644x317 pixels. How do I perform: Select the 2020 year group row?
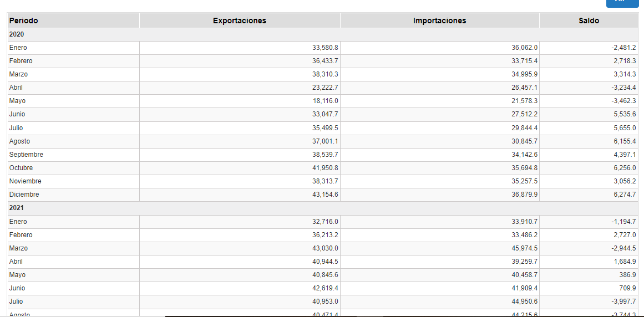click(x=17, y=34)
